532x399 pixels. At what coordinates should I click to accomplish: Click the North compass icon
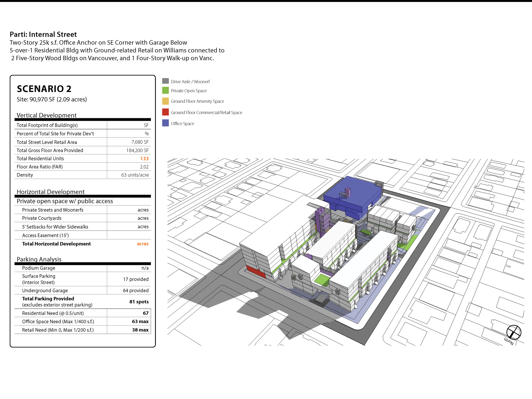514,332
